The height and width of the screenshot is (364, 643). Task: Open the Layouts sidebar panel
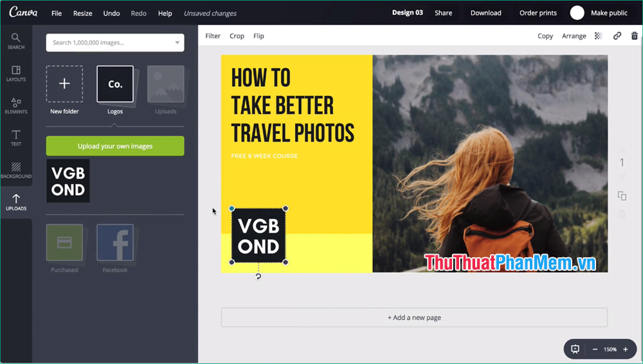(x=16, y=73)
